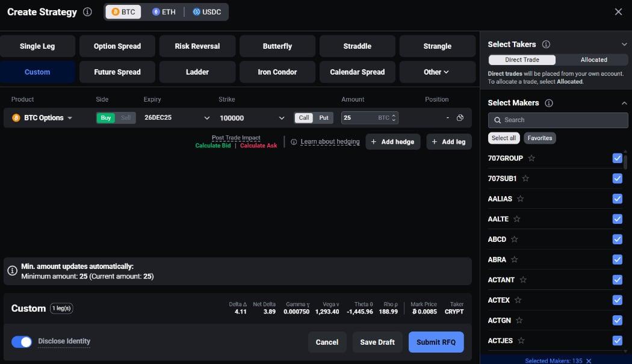
Task: Star the ABRA maker as favorite
Action: 515,260
